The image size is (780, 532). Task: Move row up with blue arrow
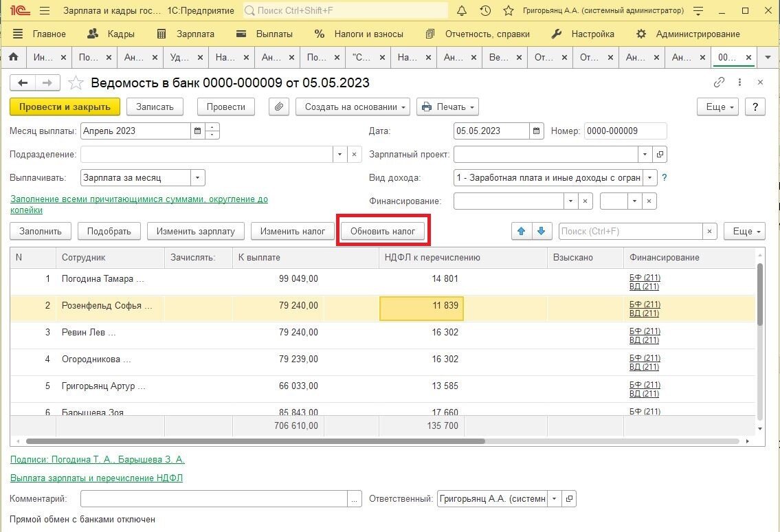pos(522,231)
